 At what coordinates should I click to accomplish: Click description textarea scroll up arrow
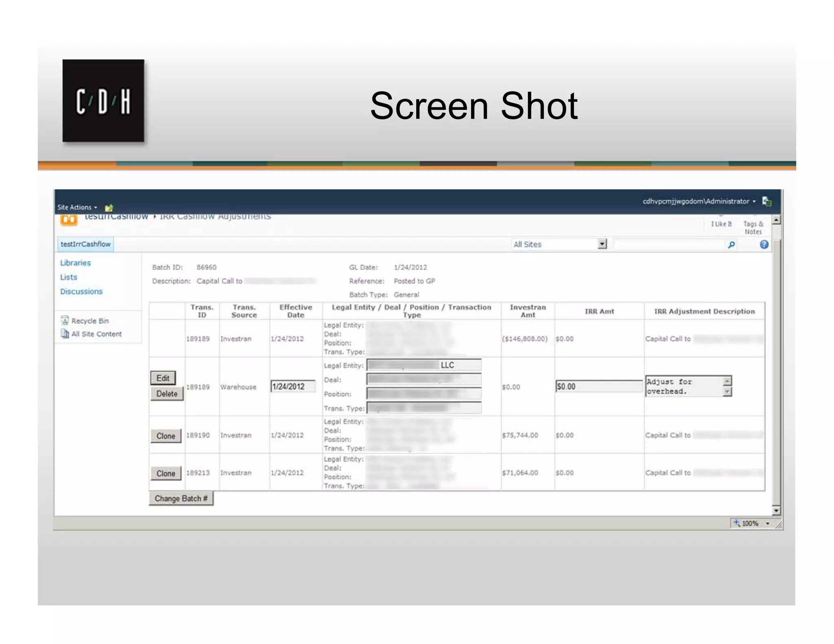[x=727, y=381]
